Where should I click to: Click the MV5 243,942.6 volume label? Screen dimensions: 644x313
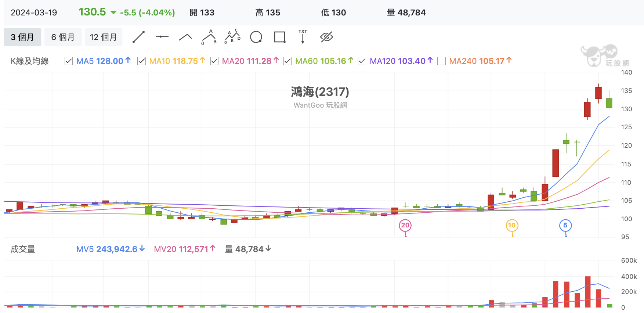pyautogui.click(x=111, y=249)
